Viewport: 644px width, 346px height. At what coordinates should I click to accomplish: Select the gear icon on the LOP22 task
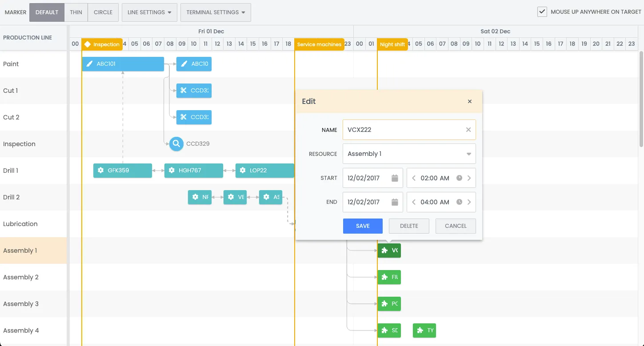point(242,170)
